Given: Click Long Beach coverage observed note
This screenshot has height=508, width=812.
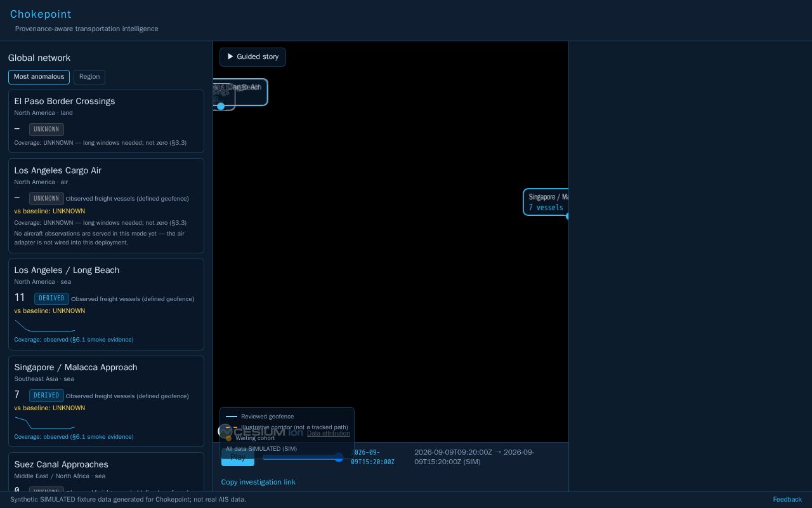Looking at the screenshot, I should point(74,340).
